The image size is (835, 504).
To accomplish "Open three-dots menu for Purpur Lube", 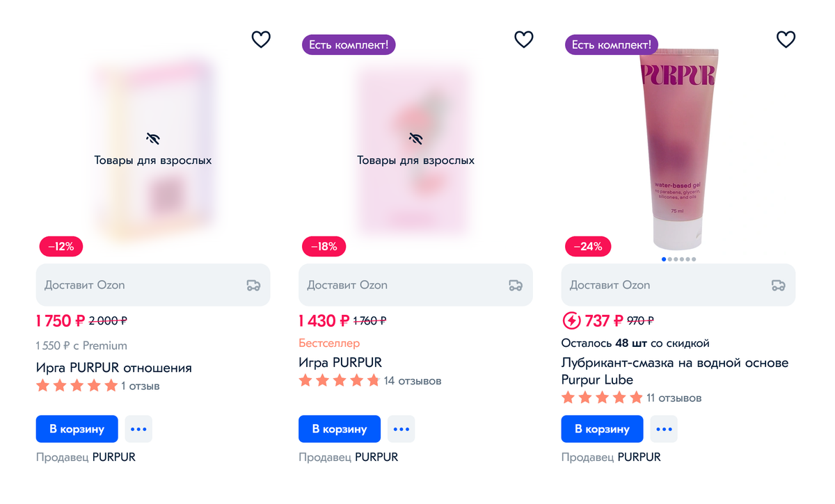I will (663, 429).
